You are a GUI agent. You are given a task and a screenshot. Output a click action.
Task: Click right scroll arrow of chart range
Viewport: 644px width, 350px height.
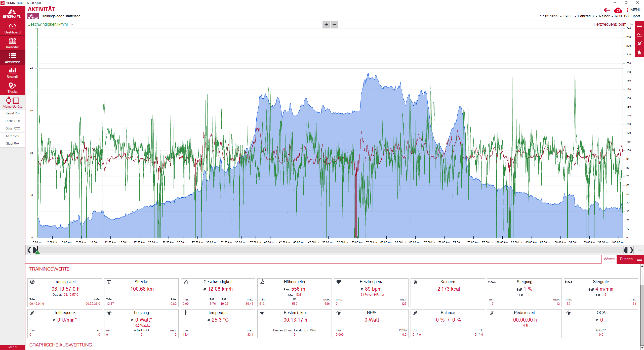(x=631, y=250)
